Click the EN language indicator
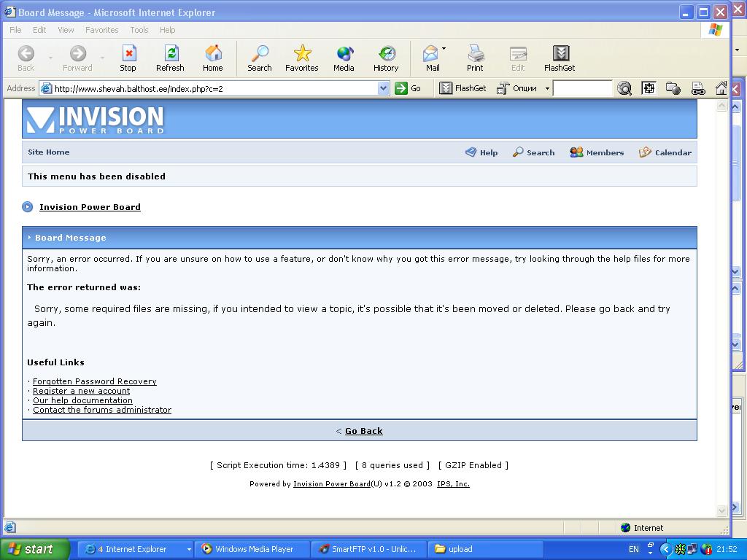Screen dimensions: 747x560 point(634,549)
